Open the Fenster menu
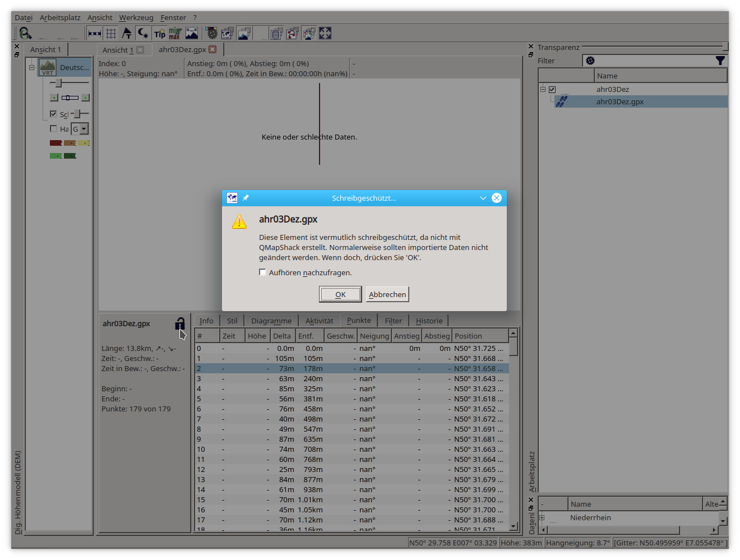 pos(173,17)
